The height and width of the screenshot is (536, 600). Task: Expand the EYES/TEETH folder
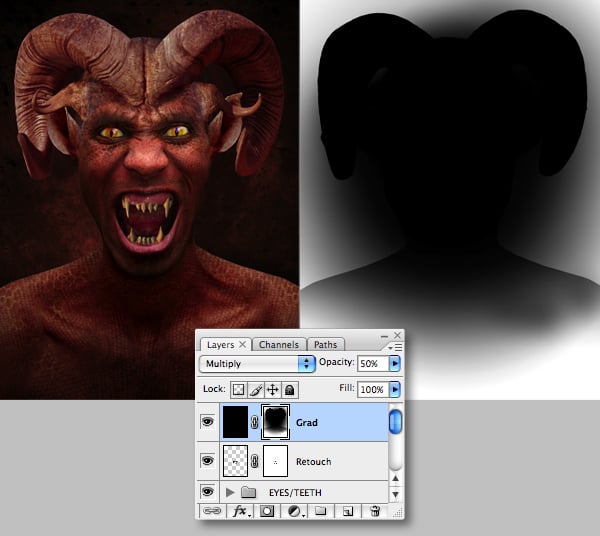231,493
